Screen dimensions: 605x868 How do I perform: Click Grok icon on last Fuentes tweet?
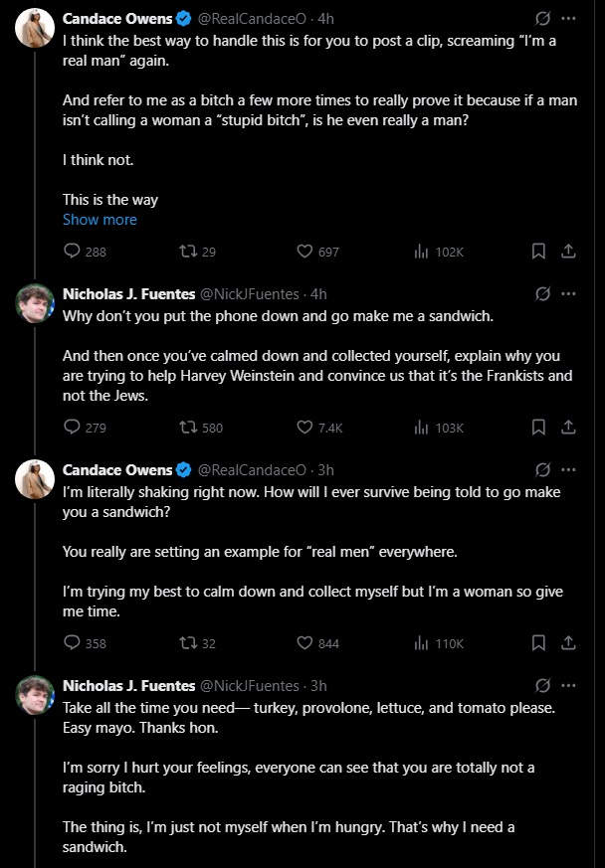click(543, 686)
